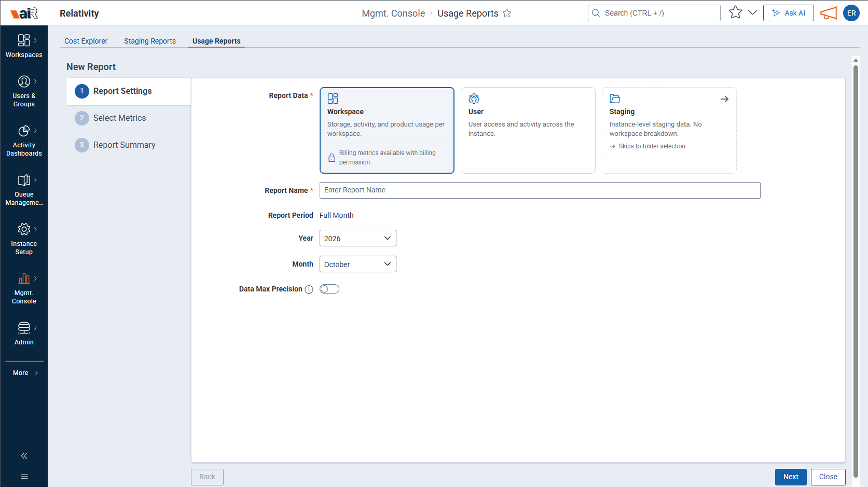Open the Workspaces sidebar icon

(x=24, y=40)
